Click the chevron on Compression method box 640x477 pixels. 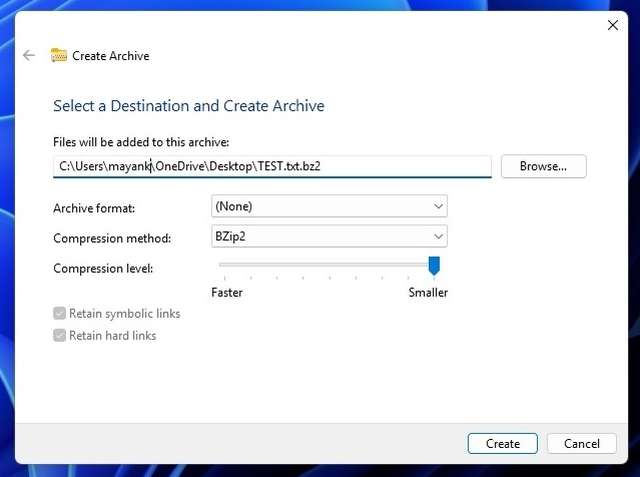438,237
